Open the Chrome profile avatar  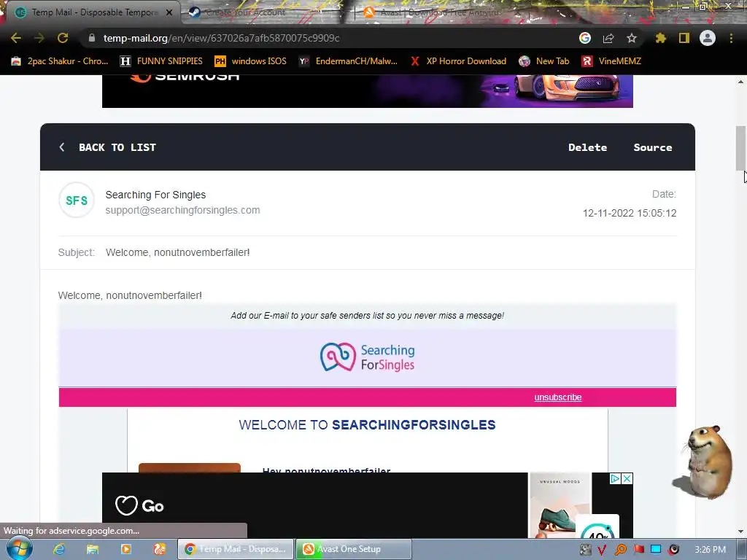pos(708,38)
